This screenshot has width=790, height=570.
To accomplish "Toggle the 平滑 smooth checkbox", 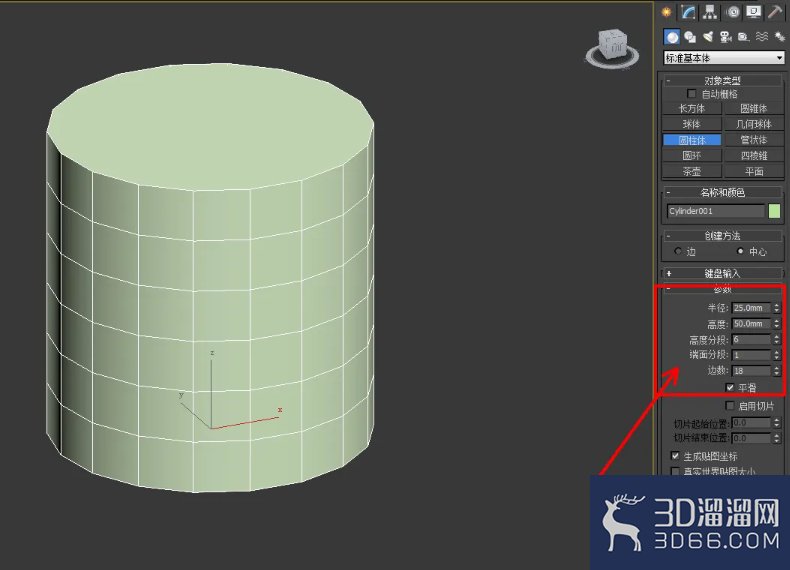I will [730, 388].
